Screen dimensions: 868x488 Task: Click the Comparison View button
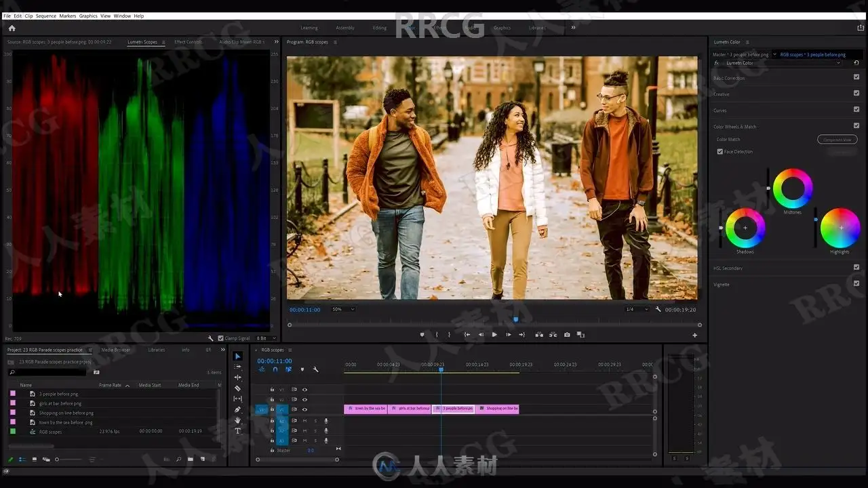[837, 140]
